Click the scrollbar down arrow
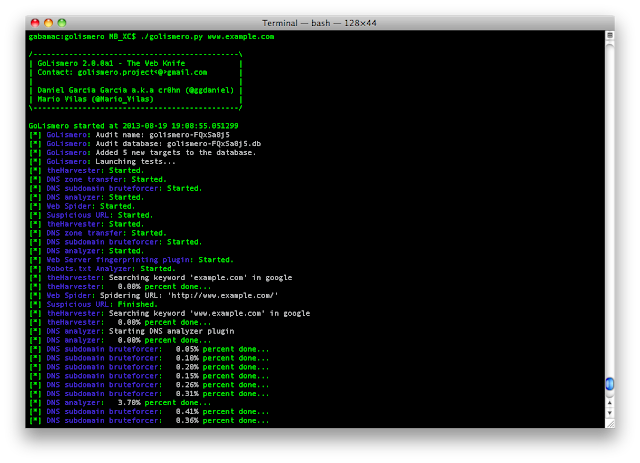 point(610,413)
